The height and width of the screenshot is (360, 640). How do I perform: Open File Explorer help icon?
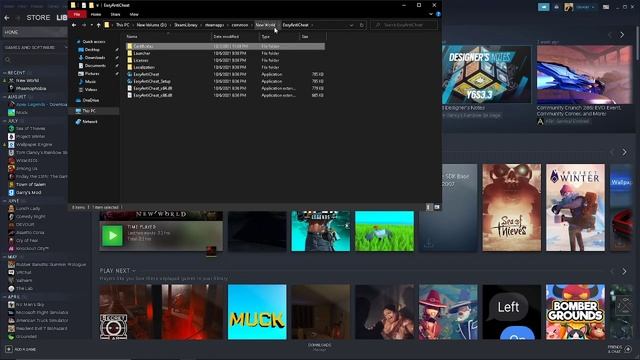click(438, 14)
